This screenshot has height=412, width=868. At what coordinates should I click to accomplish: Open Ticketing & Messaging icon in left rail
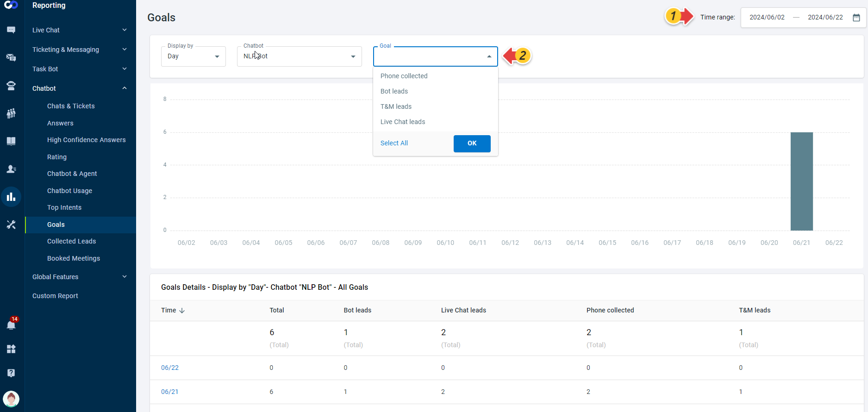pos(11,57)
